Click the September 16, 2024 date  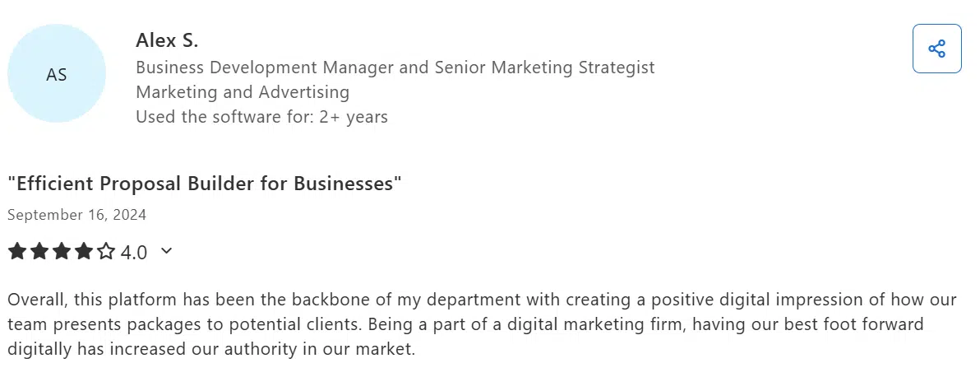(x=76, y=215)
